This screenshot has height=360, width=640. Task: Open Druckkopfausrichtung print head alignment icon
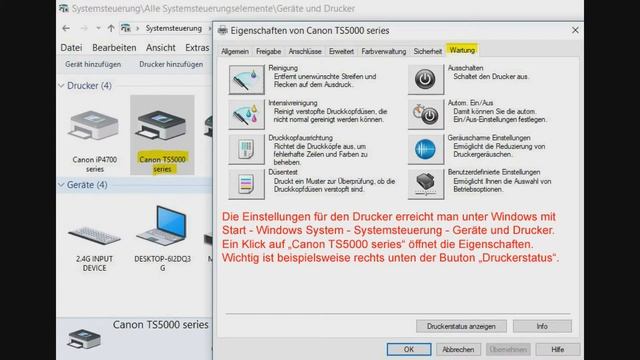247,149
